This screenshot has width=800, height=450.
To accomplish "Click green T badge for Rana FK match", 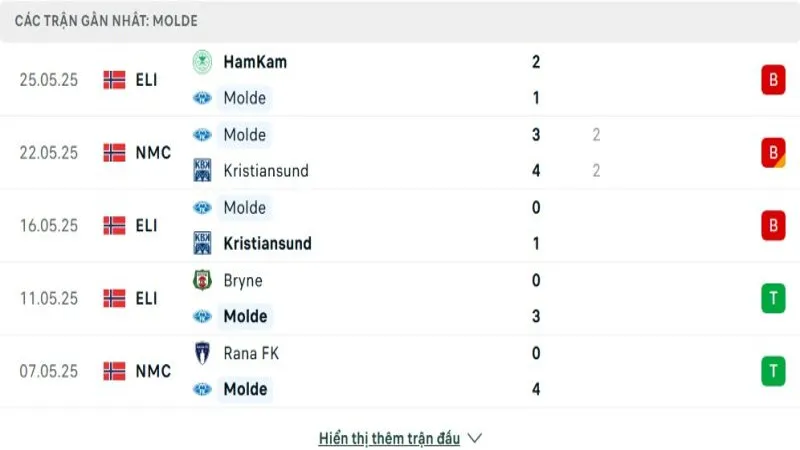I will tap(772, 371).
